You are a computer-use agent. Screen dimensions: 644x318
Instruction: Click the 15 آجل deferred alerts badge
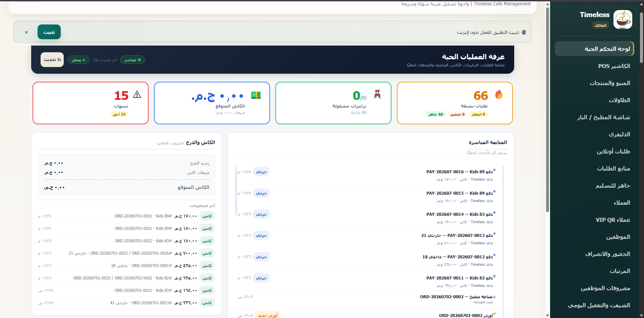click(119, 114)
